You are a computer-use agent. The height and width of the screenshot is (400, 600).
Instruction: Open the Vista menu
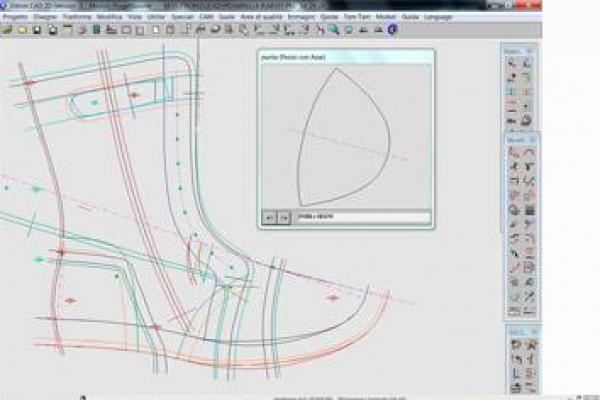[134, 17]
